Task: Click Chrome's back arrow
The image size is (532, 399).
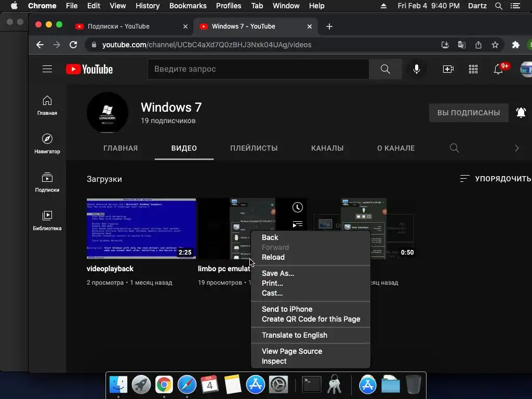Action: pyautogui.click(x=40, y=45)
